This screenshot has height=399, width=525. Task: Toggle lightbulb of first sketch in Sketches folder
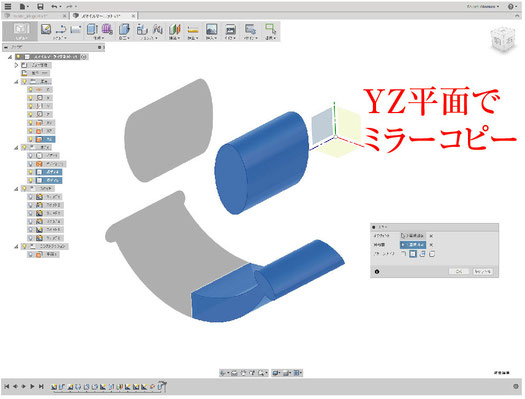click(30, 197)
